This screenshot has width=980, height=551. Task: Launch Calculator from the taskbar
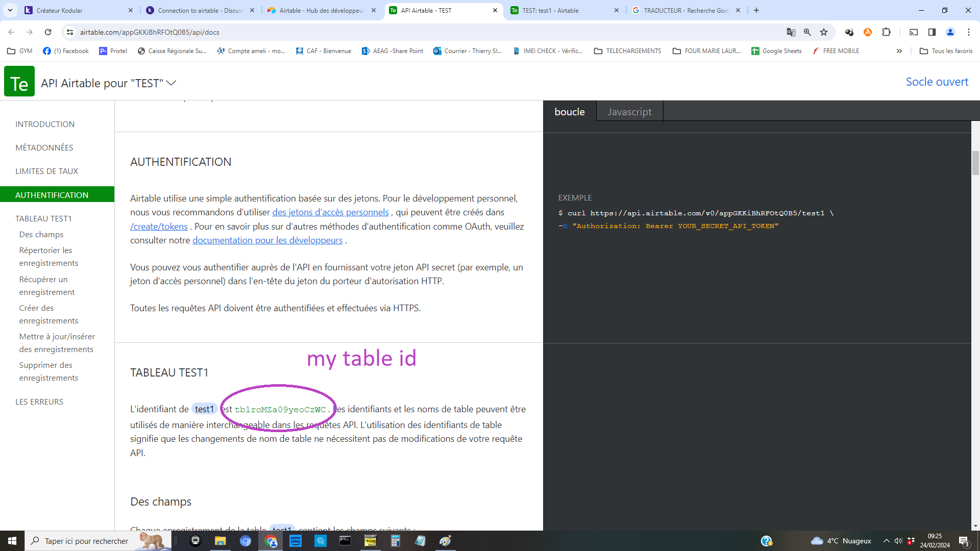(395, 541)
